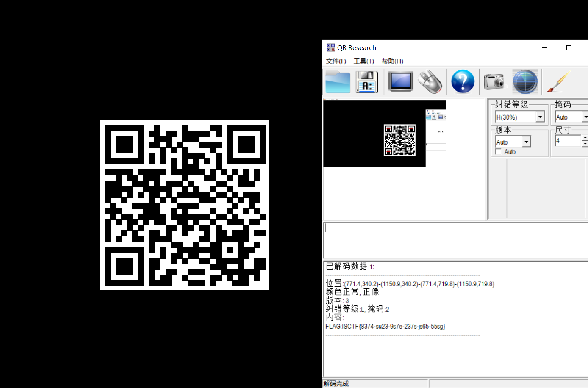
Task: Click the 位置 coordinates line
Action: tap(410, 283)
